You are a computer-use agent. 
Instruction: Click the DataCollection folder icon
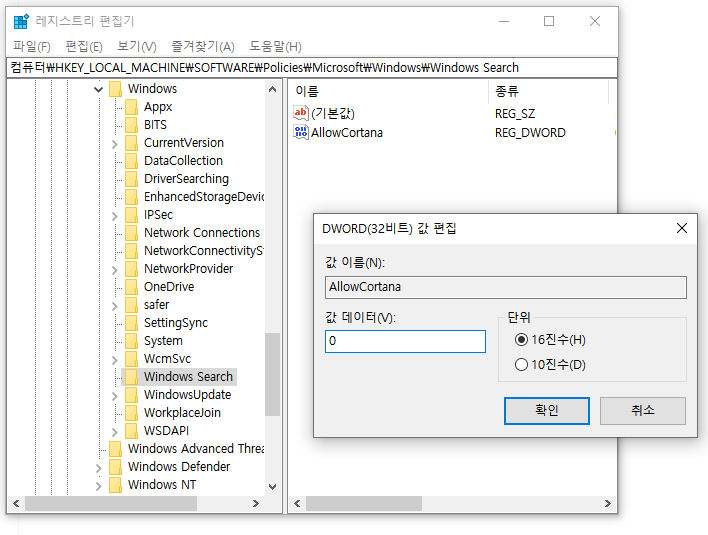(131, 161)
